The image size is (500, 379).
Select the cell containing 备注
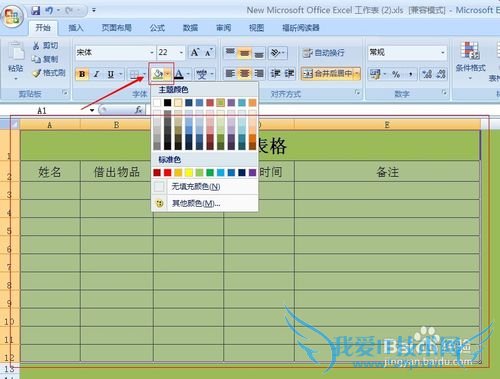coord(387,172)
